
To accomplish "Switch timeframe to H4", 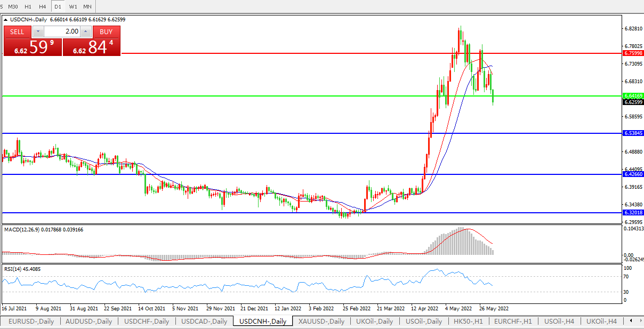I will (x=43, y=6).
